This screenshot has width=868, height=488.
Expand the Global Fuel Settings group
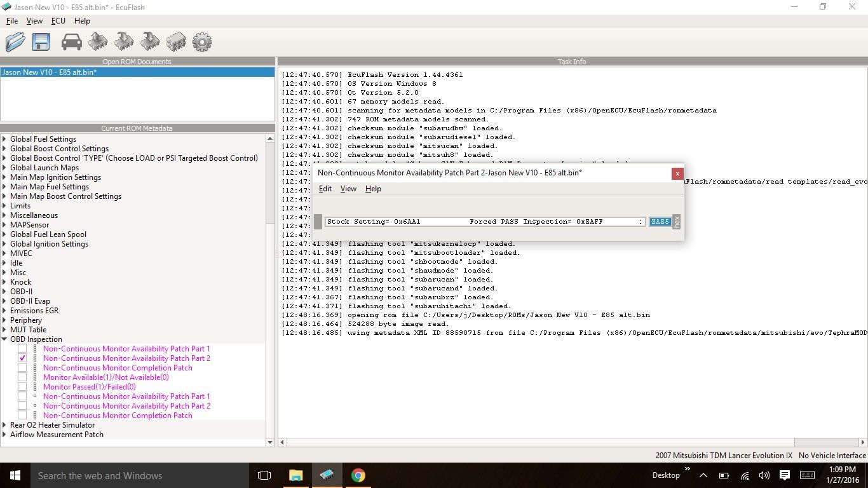click(x=4, y=139)
